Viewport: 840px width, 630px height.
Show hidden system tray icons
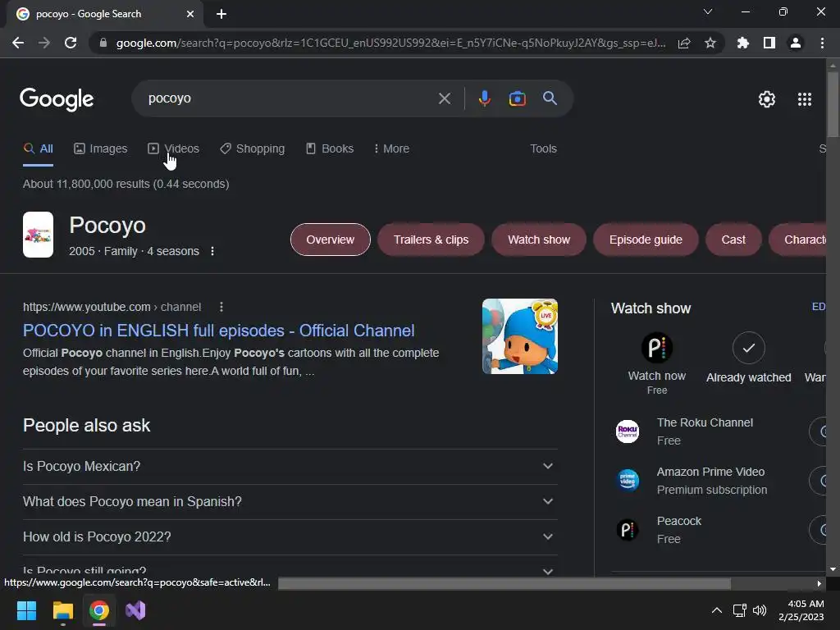(x=716, y=610)
